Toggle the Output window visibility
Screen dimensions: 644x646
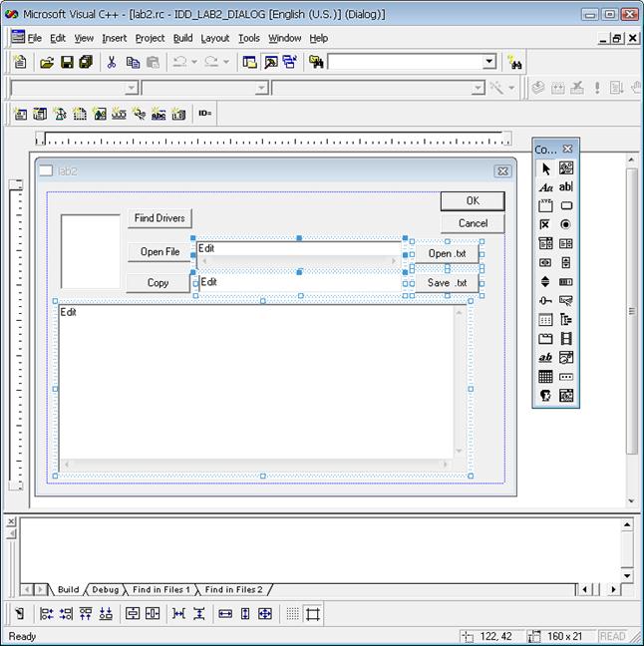pos(271,62)
